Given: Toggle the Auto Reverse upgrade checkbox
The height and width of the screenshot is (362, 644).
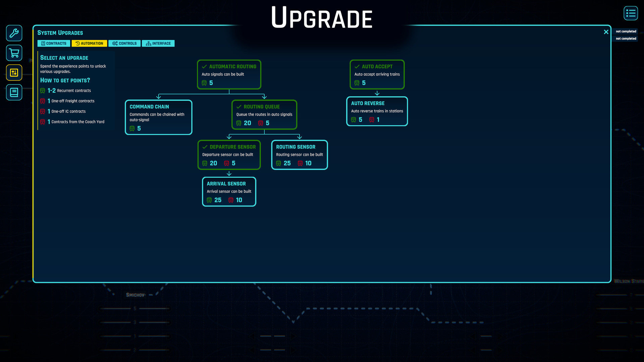Looking at the screenshot, I should pos(376,111).
